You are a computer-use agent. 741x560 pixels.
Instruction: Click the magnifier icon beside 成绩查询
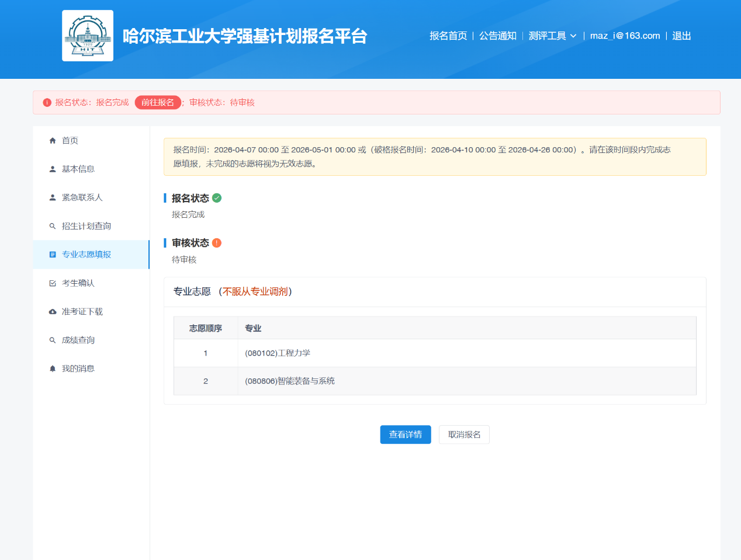coord(53,340)
